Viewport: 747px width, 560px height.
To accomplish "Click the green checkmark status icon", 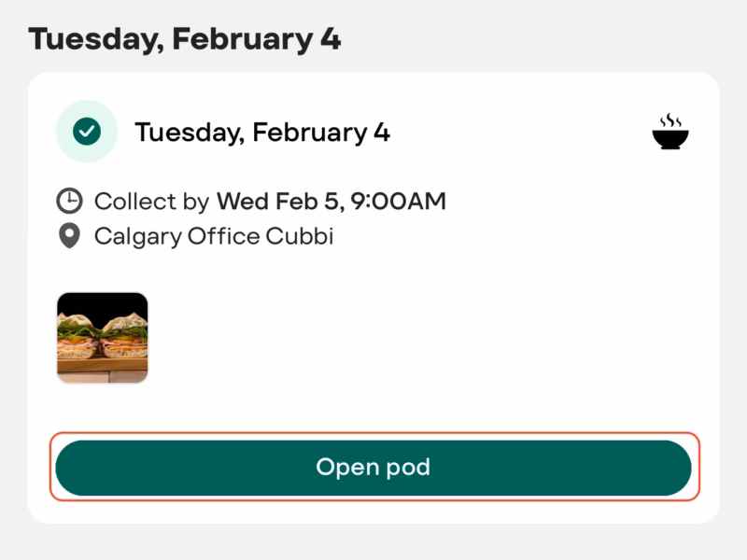I will (87, 132).
